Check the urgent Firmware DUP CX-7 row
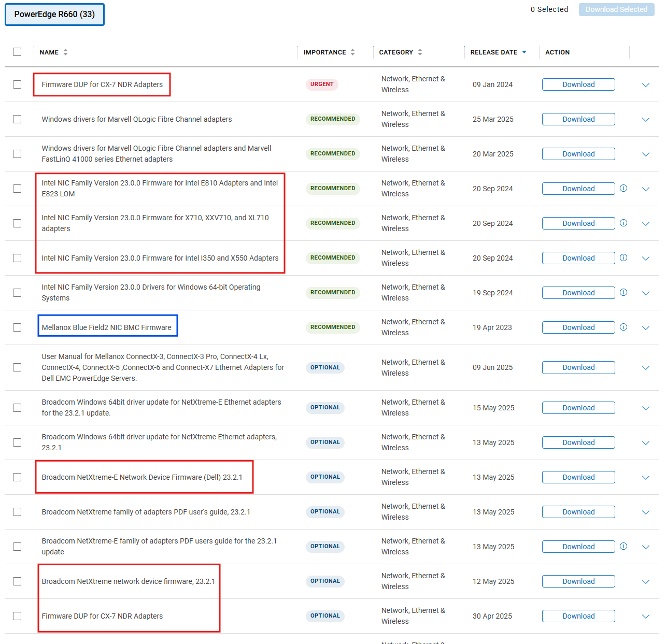Viewport: 666px width, 644px height. pyautogui.click(x=17, y=84)
